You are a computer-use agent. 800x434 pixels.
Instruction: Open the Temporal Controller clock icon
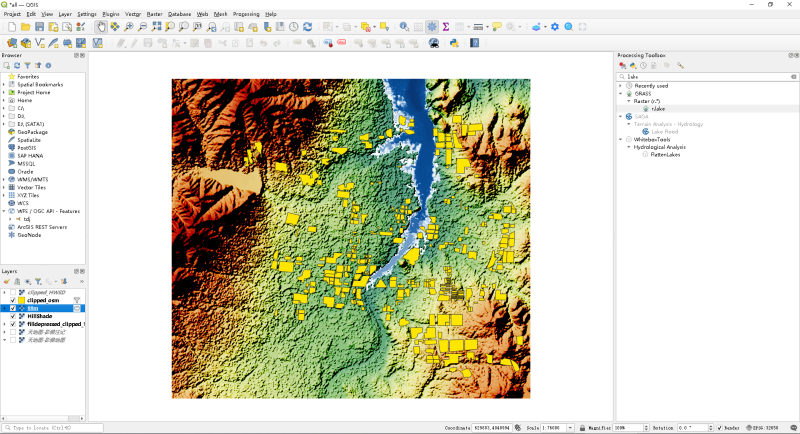(x=294, y=27)
